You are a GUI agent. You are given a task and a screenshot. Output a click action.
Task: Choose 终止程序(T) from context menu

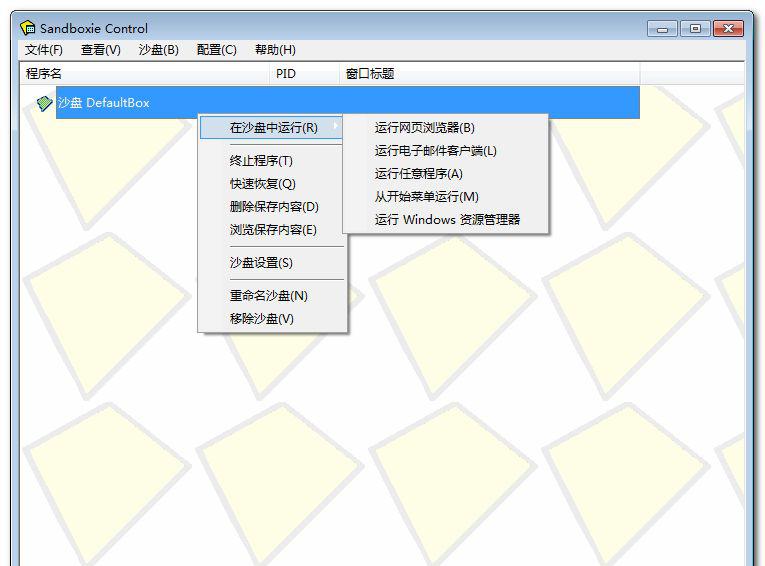[x=272, y=161]
